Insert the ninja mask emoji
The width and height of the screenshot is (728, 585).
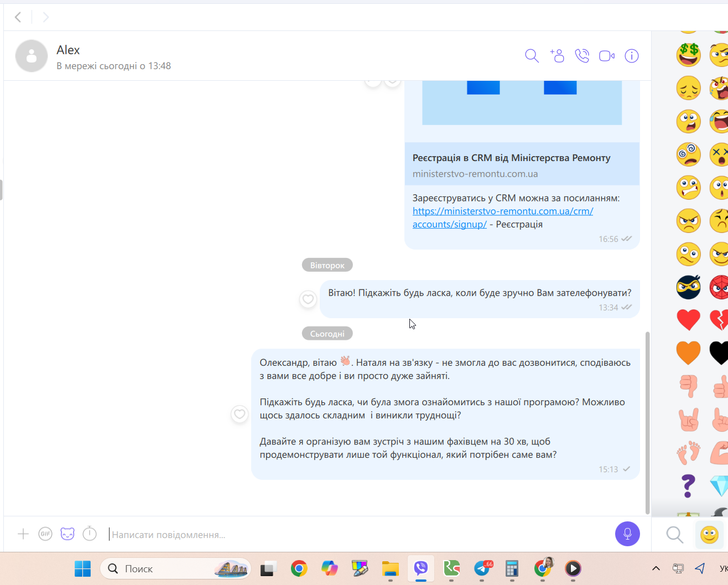pyautogui.click(x=688, y=287)
